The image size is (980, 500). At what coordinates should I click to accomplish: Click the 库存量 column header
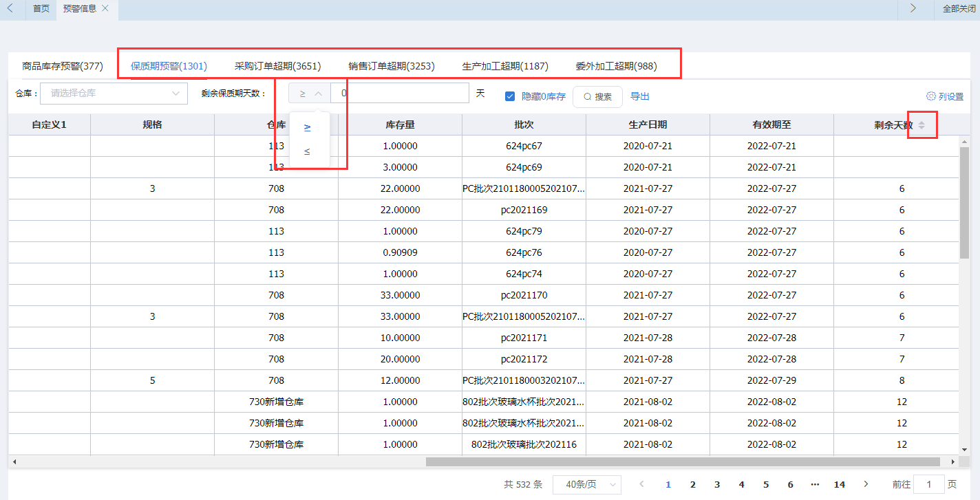[x=400, y=125]
